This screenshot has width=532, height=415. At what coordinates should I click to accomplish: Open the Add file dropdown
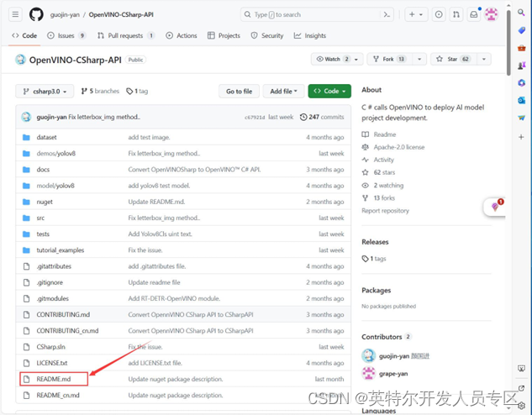tap(283, 92)
